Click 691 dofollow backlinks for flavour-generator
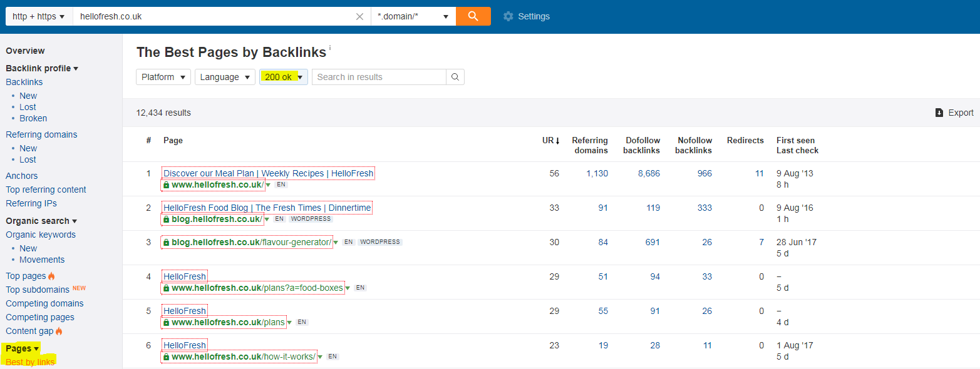Image resolution: width=980 pixels, height=369 pixels. pyautogui.click(x=652, y=243)
